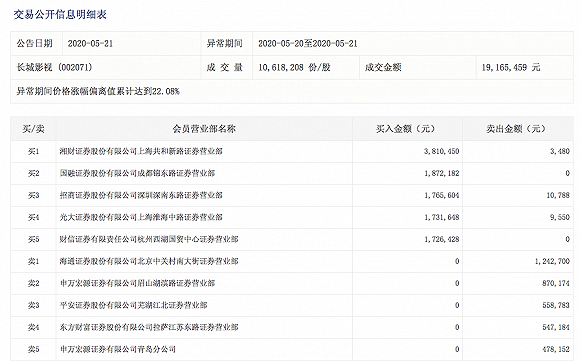580x361 pixels.
Task: Click 东方财富证券 拉萨江苏东路 branch name
Action: point(149,327)
